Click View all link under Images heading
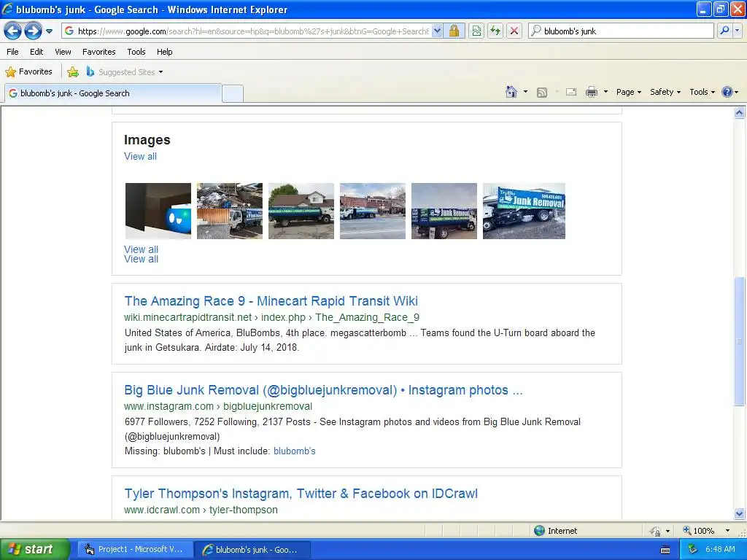 tap(140, 156)
